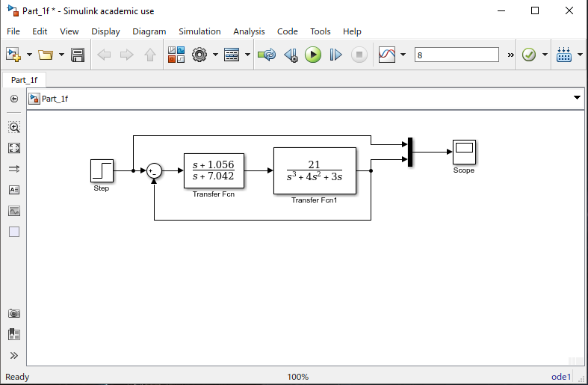This screenshot has height=385, width=588.
Task: Select the Part_1f model tab
Action: [x=24, y=80]
